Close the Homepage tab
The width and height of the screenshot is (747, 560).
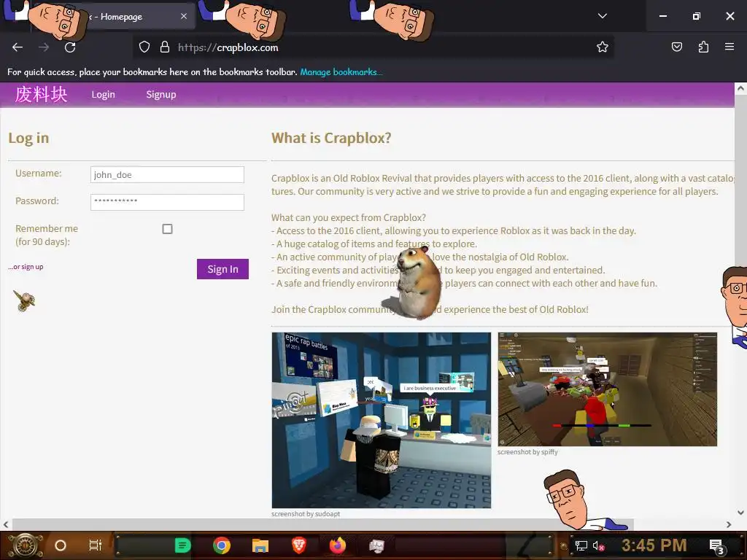pyautogui.click(x=184, y=16)
